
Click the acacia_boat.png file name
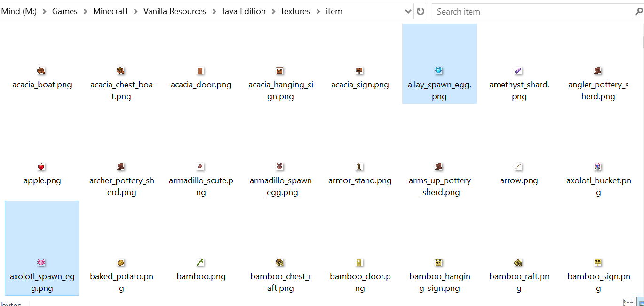[42, 85]
